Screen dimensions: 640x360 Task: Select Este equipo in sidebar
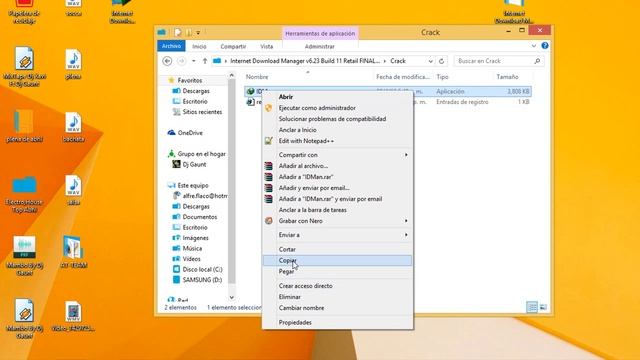[x=193, y=185]
